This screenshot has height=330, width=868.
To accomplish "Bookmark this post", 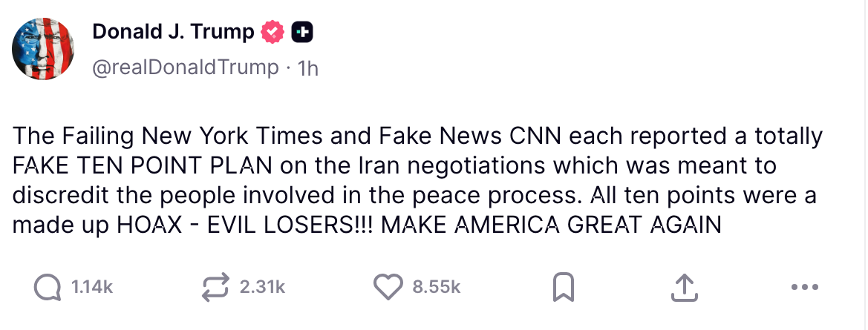I will tap(564, 287).
